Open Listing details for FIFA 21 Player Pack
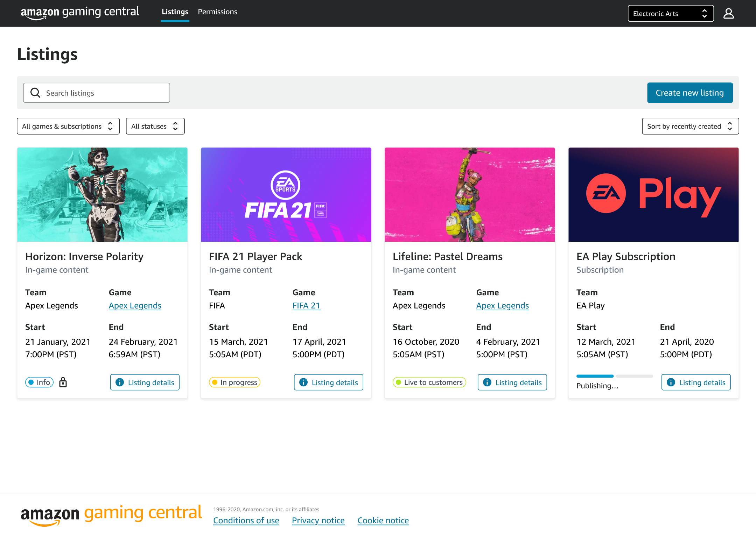756x538 pixels. 329,382
